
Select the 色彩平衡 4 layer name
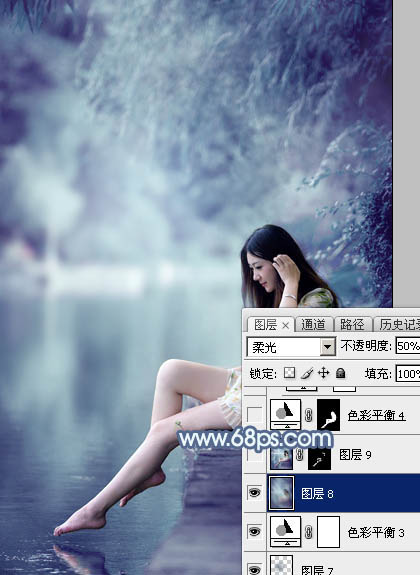(376, 415)
